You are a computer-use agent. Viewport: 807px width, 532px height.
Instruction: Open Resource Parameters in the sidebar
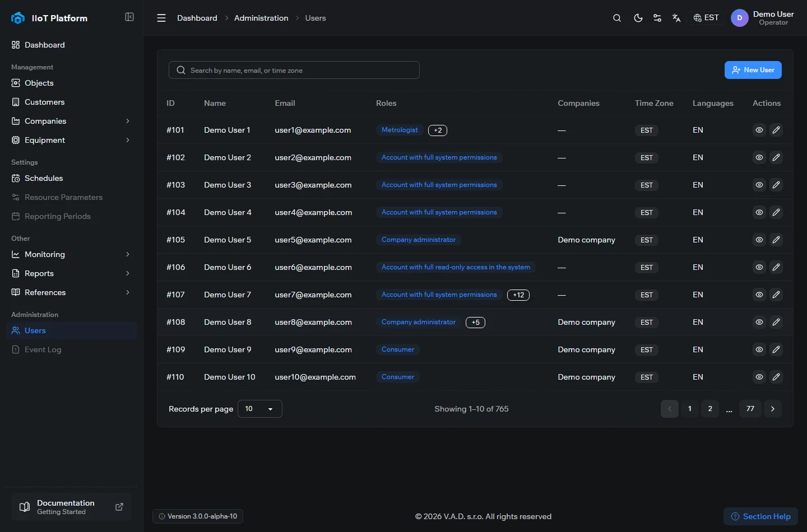click(71, 197)
